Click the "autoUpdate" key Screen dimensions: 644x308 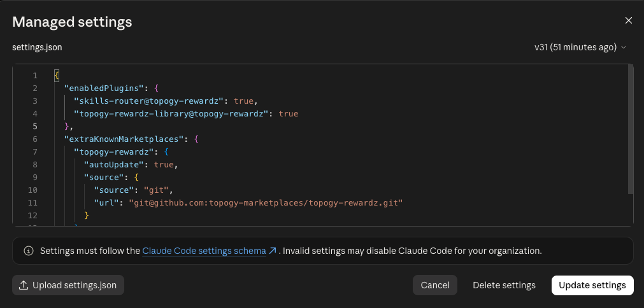pyautogui.click(x=114, y=164)
